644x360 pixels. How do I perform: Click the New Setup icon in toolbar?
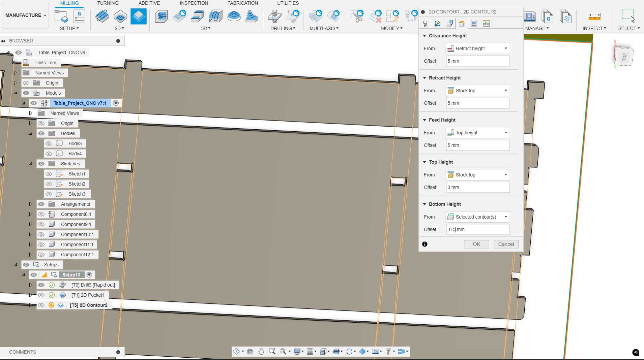coord(61,16)
